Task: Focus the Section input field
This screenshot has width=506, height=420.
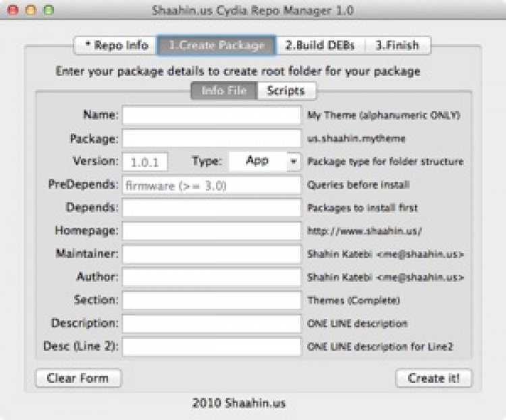Action: pyautogui.click(x=211, y=300)
